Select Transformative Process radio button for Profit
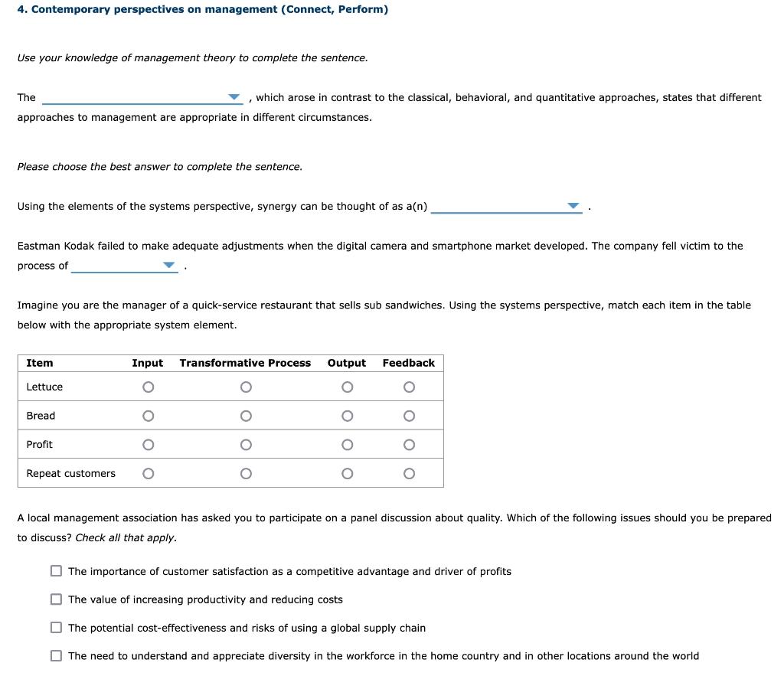The image size is (784, 676). point(246,444)
